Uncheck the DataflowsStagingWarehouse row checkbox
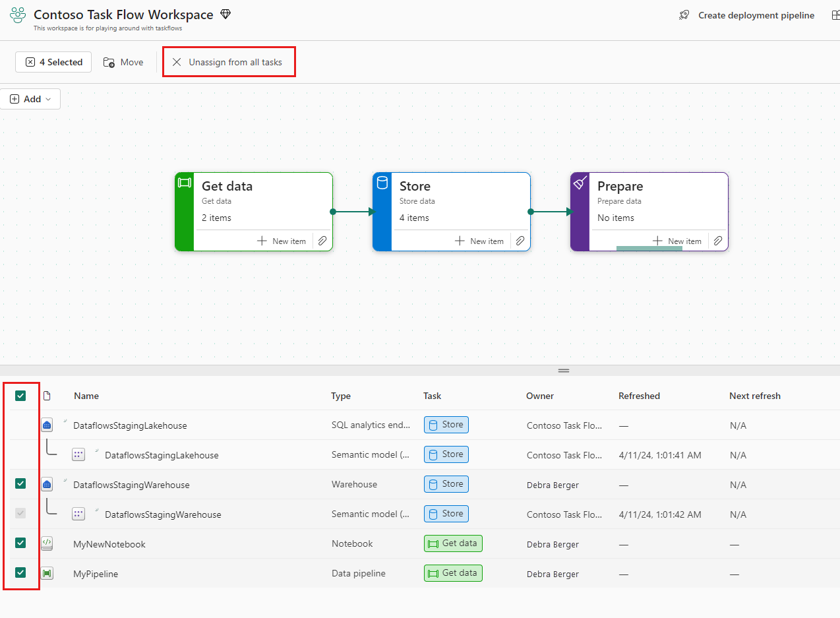840x618 pixels. (20, 484)
